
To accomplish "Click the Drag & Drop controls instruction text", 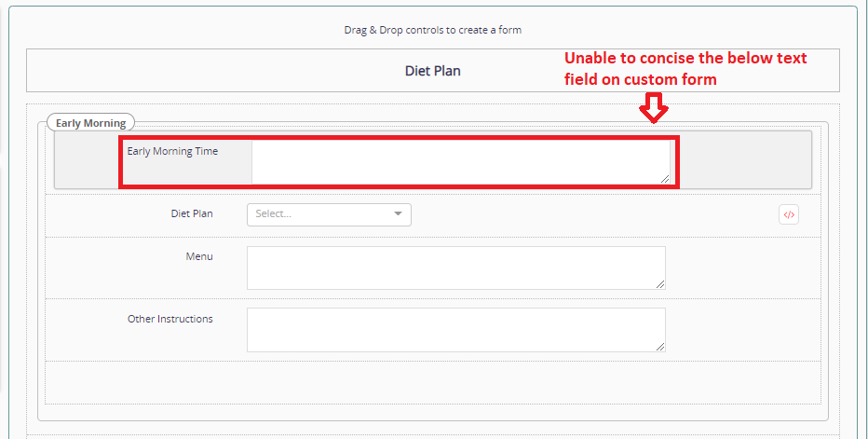I will (432, 30).
